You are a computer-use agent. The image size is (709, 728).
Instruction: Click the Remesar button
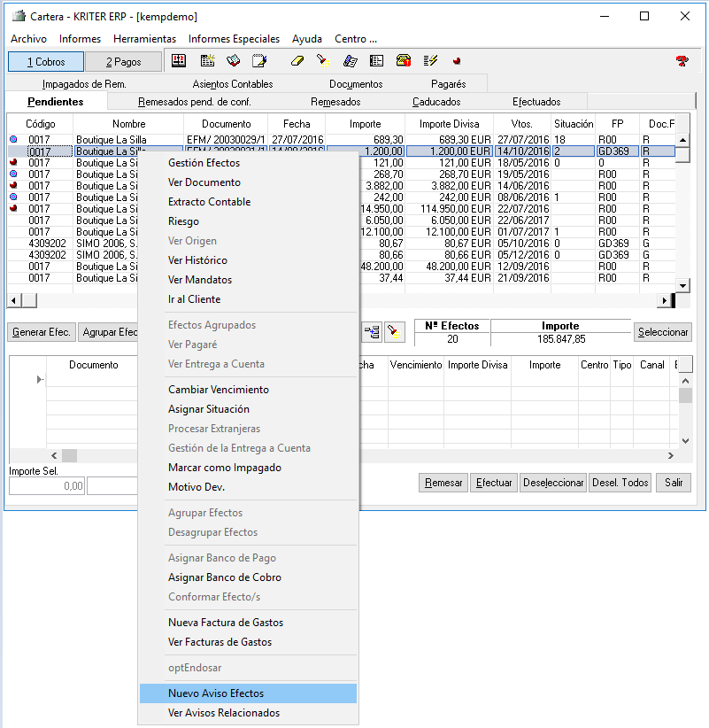tap(443, 483)
